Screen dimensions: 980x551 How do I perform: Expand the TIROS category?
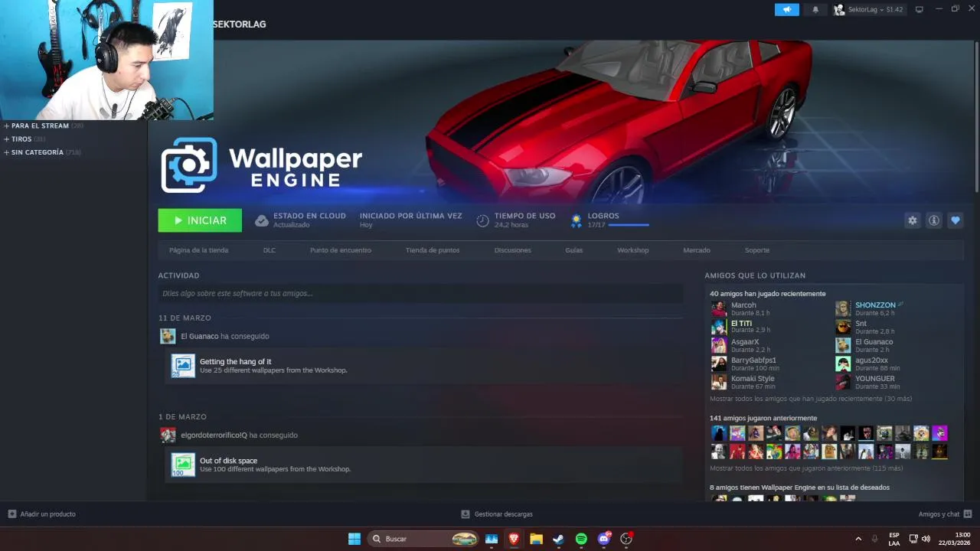click(x=23, y=139)
